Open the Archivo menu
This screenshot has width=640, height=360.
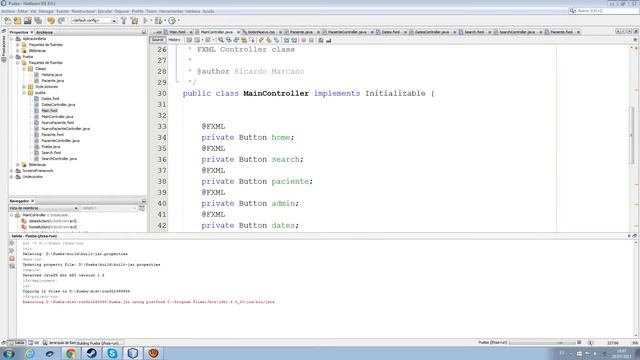click(8, 11)
